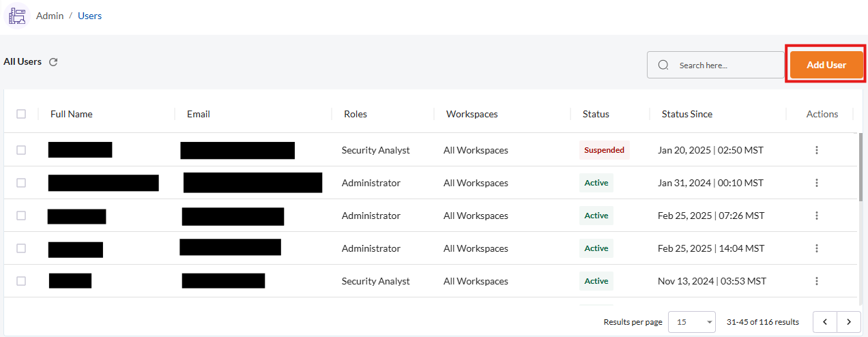Image resolution: width=868 pixels, height=337 pixels.
Task: Sort by the Email column header
Action: (x=199, y=114)
